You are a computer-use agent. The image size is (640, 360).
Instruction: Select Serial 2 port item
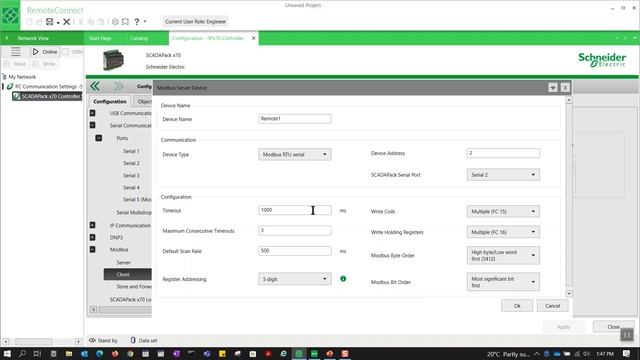[x=131, y=163]
